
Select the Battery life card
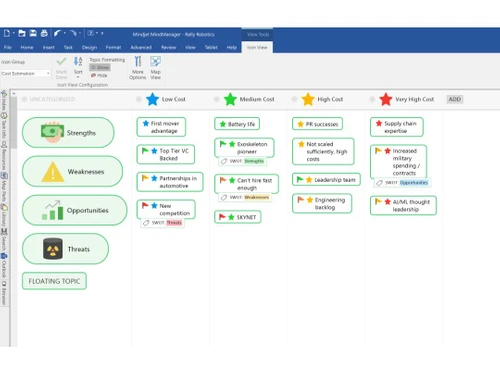[237, 124]
